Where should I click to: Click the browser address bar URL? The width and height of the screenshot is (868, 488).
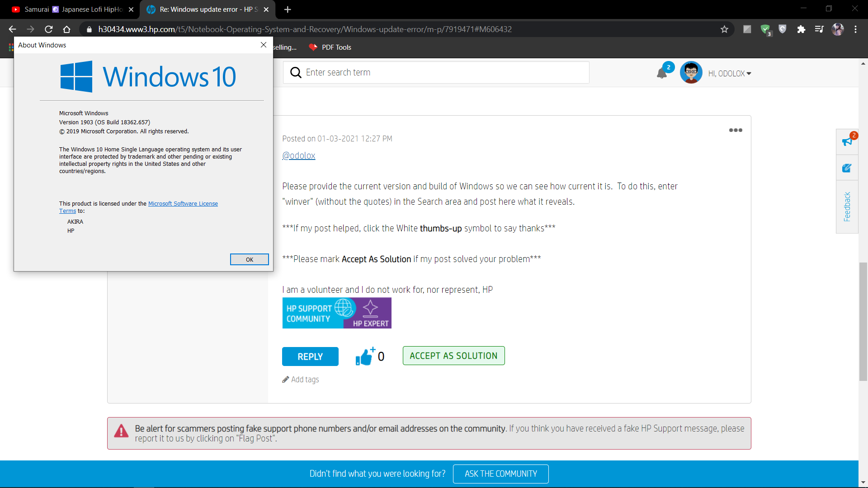pyautogui.click(x=305, y=29)
